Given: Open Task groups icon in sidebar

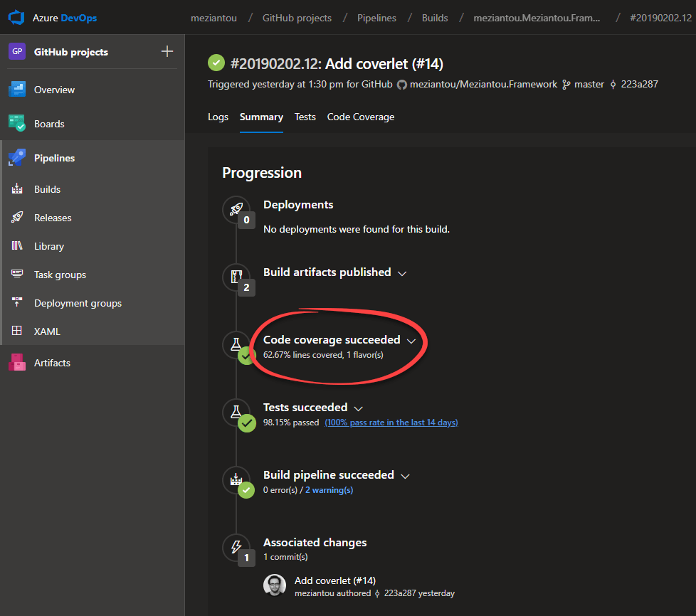Looking at the screenshot, I should click(17, 275).
